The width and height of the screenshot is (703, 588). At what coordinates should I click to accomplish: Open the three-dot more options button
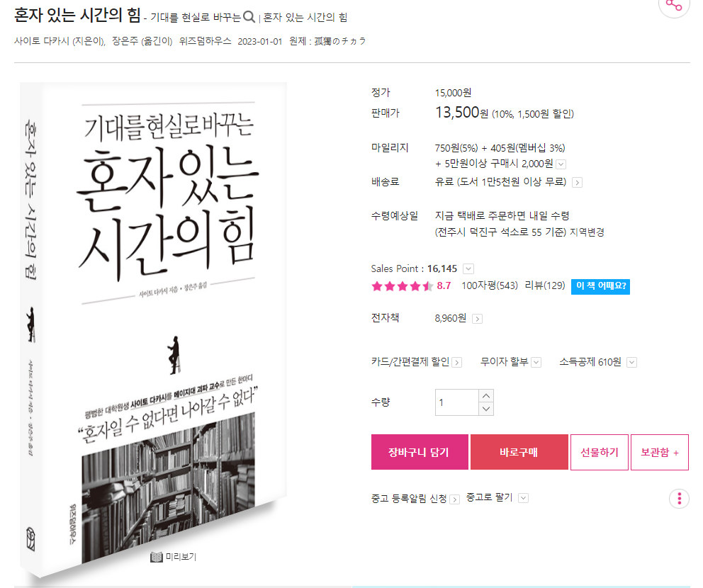(679, 498)
